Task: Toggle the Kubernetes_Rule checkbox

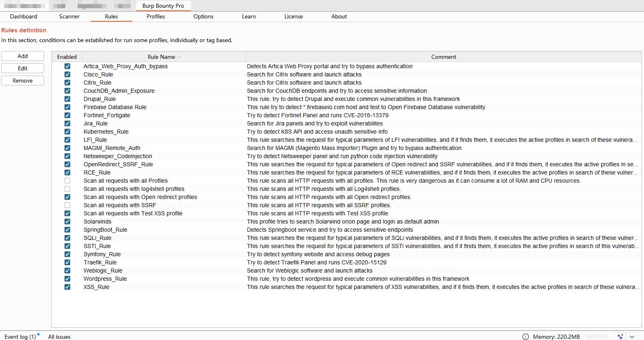Action: [x=67, y=132]
